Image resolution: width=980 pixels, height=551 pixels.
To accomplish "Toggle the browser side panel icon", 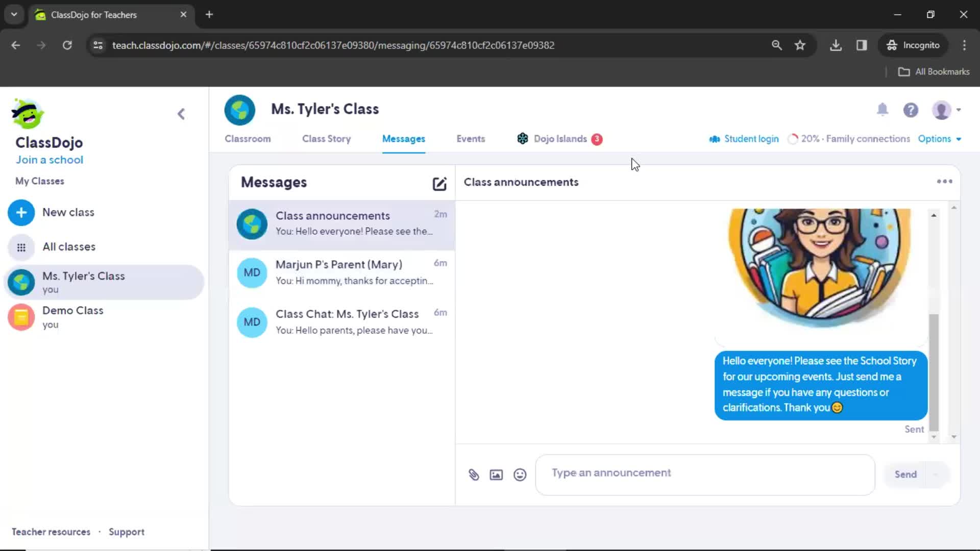I will 862,45.
